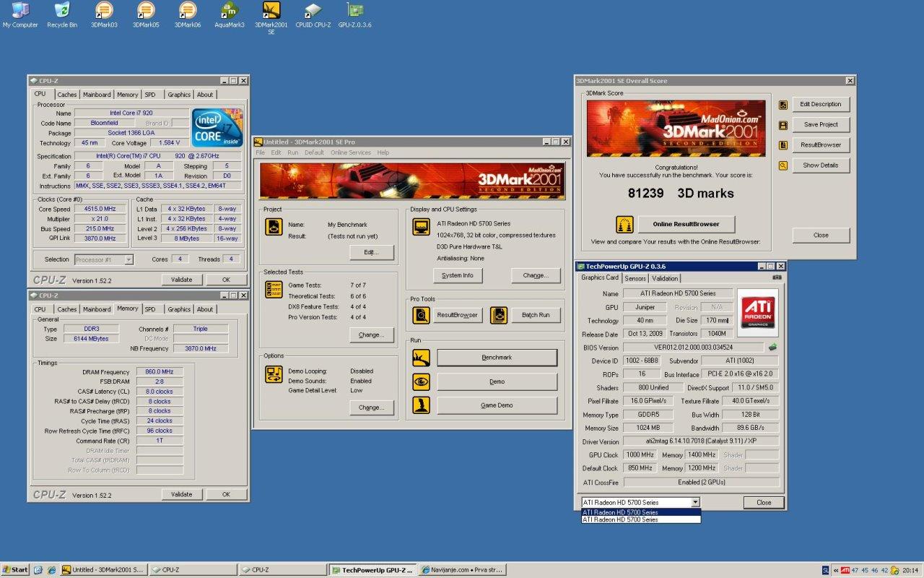This screenshot has height=578, width=924.
Task: Switch to the Sensors tab in GPU-Z
Action: [635, 278]
